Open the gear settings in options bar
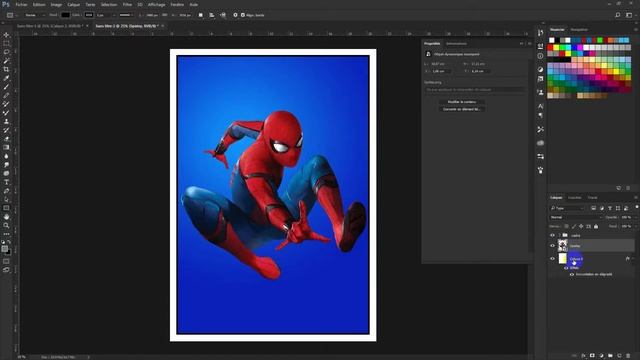Viewport: 640px width, 360px height. click(x=235, y=15)
